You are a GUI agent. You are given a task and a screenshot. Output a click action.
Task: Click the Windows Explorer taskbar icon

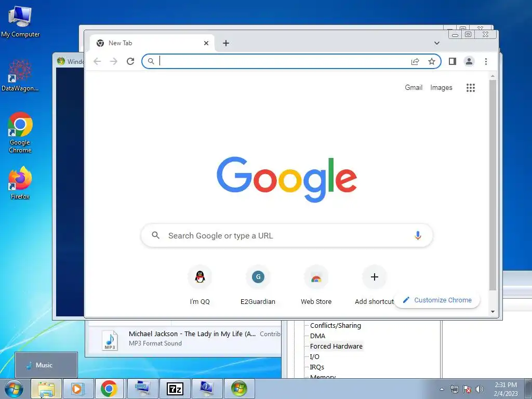(46, 389)
